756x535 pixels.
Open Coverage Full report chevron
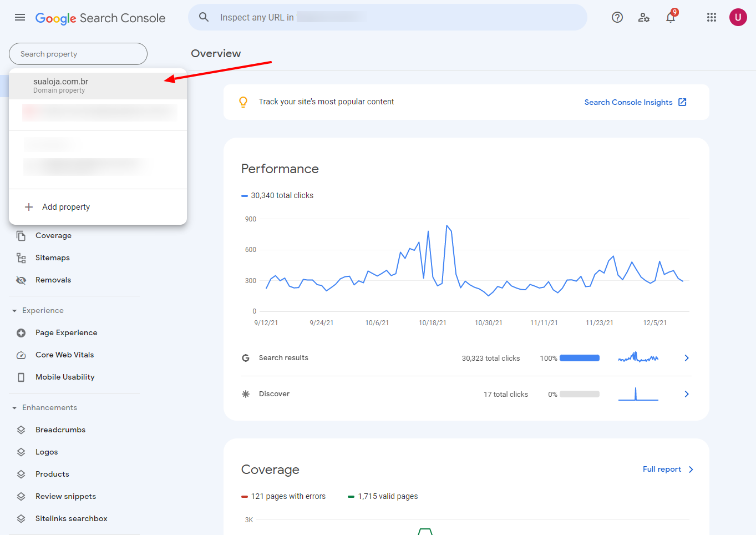coord(691,470)
